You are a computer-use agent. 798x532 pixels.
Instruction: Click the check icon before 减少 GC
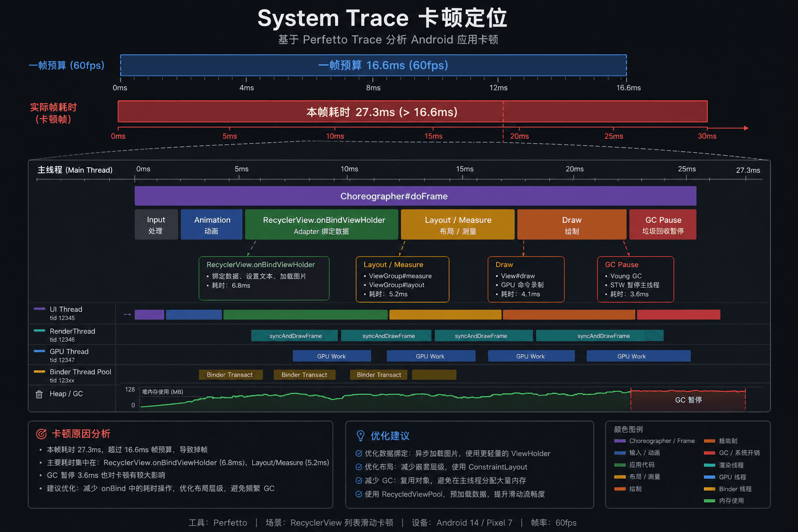(x=359, y=480)
